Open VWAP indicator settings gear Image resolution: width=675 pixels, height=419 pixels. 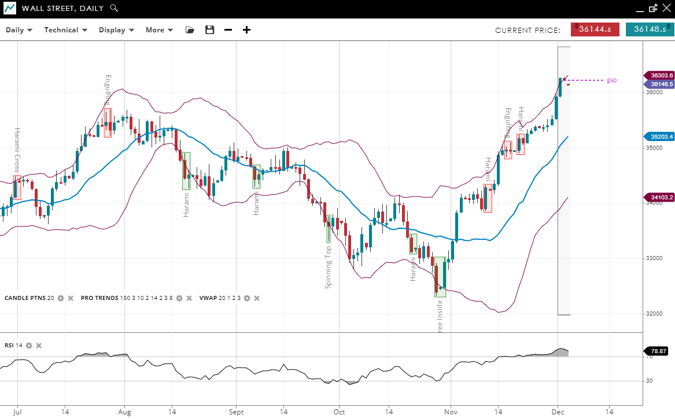[x=246, y=298]
